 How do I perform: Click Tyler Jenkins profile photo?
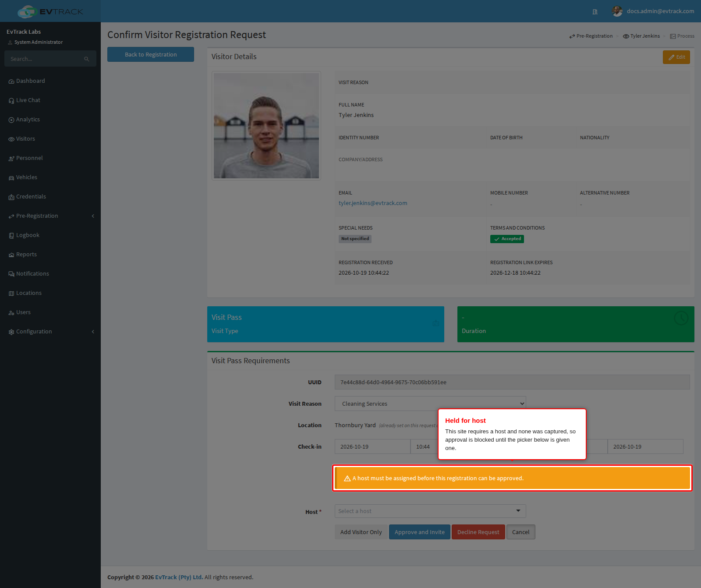(x=266, y=126)
